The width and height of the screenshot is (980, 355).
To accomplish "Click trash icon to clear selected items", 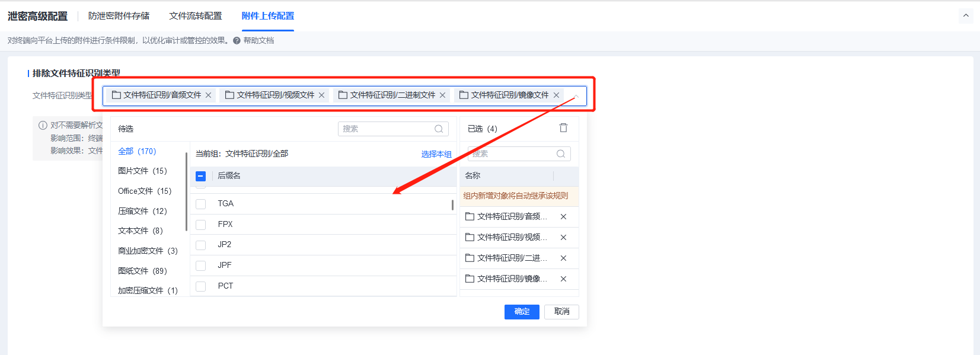I will pos(563,128).
